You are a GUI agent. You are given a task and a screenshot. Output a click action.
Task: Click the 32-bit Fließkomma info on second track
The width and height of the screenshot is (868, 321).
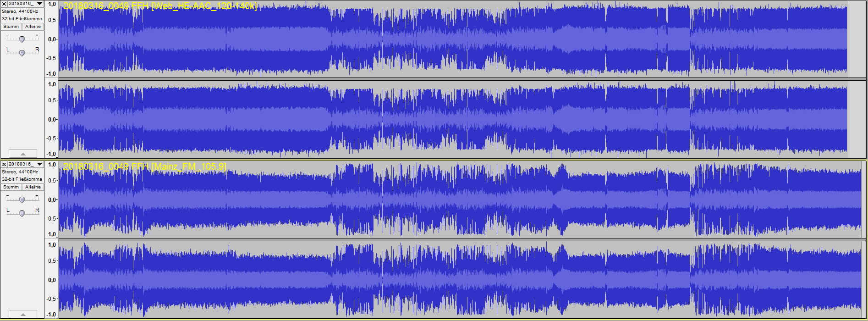coord(22,179)
